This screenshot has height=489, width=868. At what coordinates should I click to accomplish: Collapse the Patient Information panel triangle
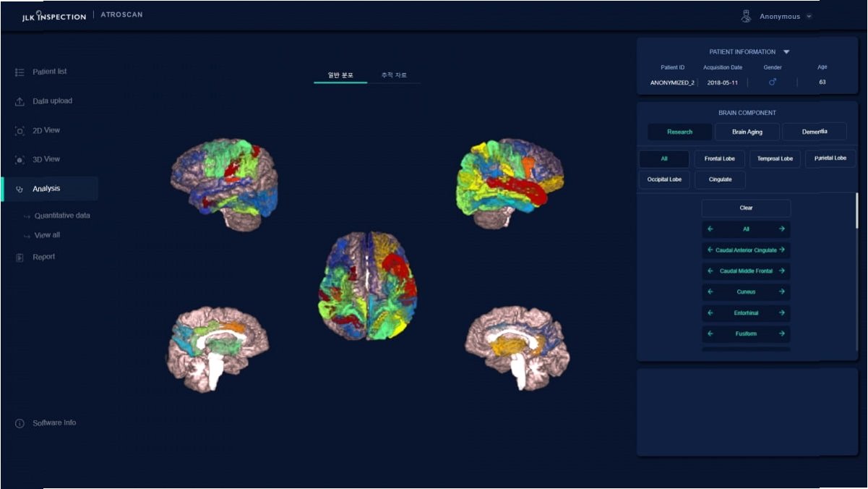(x=786, y=52)
